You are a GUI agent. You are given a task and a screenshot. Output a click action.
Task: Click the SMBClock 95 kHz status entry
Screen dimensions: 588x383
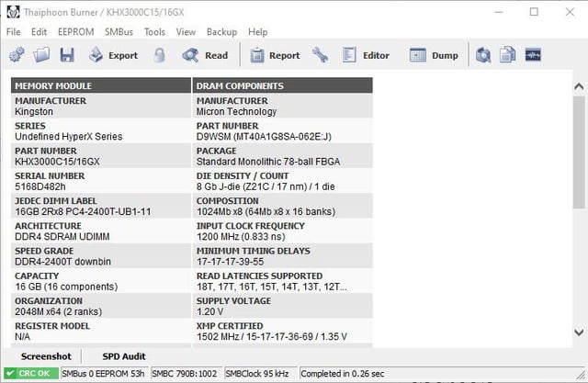click(x=257, y=374)
